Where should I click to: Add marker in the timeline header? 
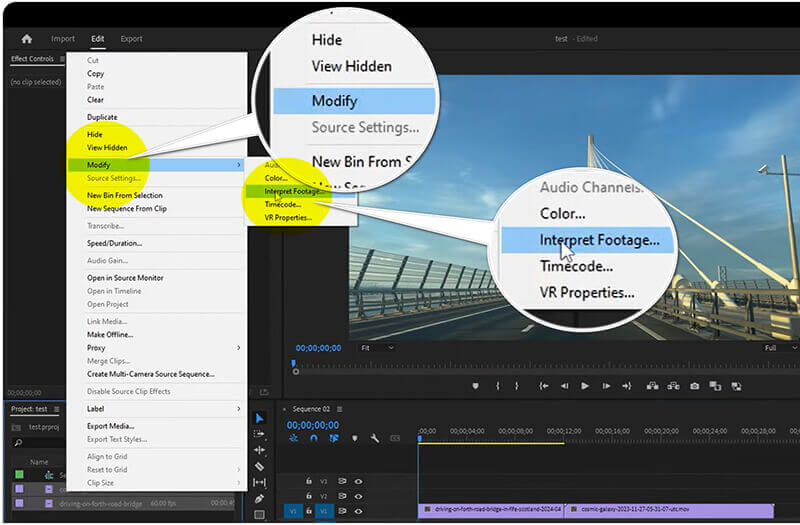[x=355, y=438]
